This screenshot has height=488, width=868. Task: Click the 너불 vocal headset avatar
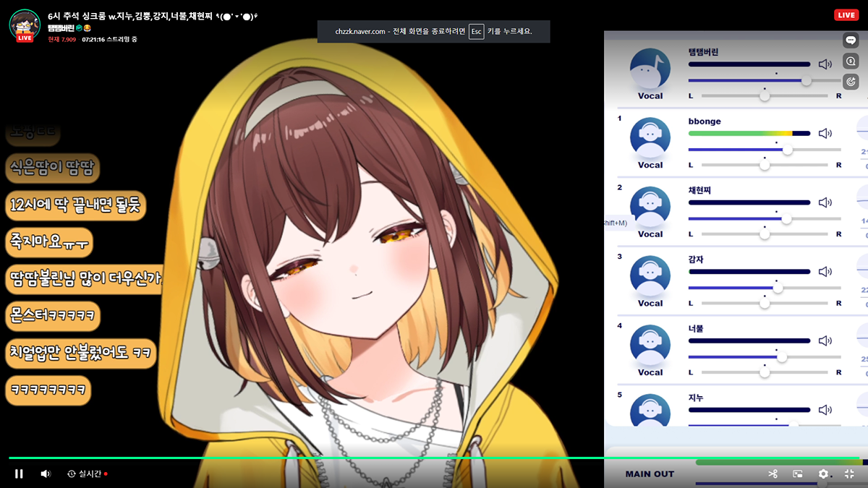point(650,346)
